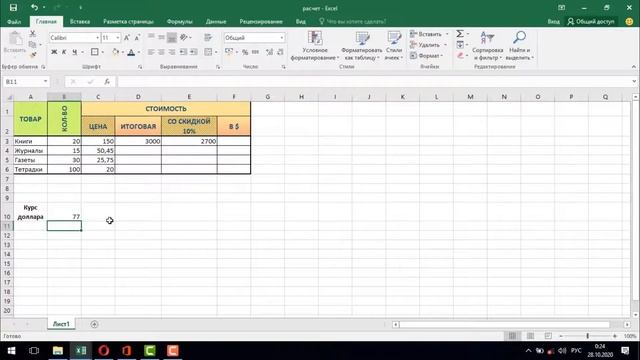Open Сортировка и фильтр menu

(487, 46)
